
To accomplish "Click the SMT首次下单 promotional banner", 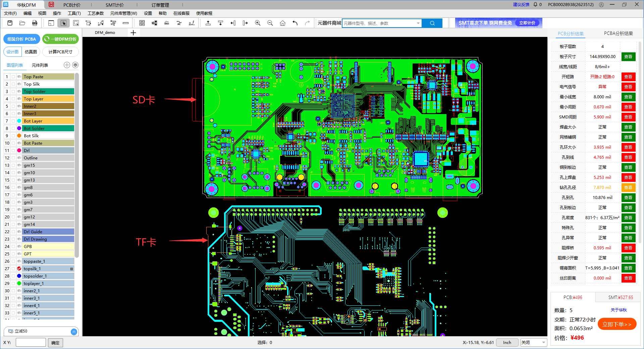I will (x=498, y=23).
